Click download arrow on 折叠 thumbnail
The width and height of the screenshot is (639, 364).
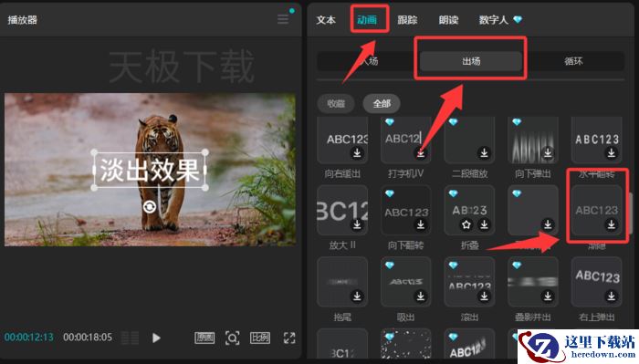point(484,224)
